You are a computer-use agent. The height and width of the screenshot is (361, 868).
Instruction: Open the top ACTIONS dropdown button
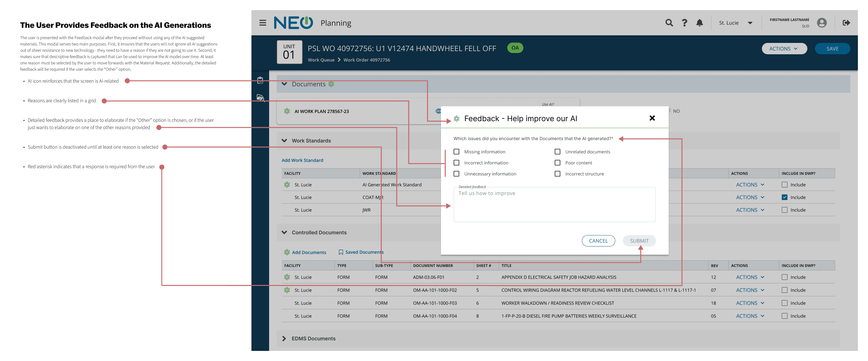coord(784,49)
